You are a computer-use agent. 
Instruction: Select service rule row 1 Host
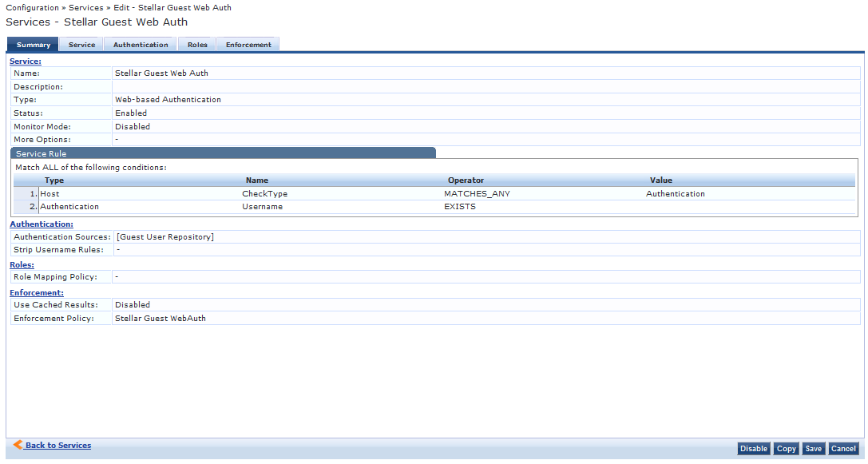click(x=50, y=194)
